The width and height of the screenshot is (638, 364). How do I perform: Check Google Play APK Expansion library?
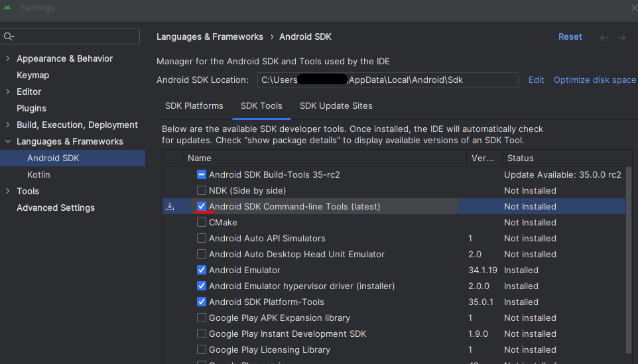tap(202, 317)
